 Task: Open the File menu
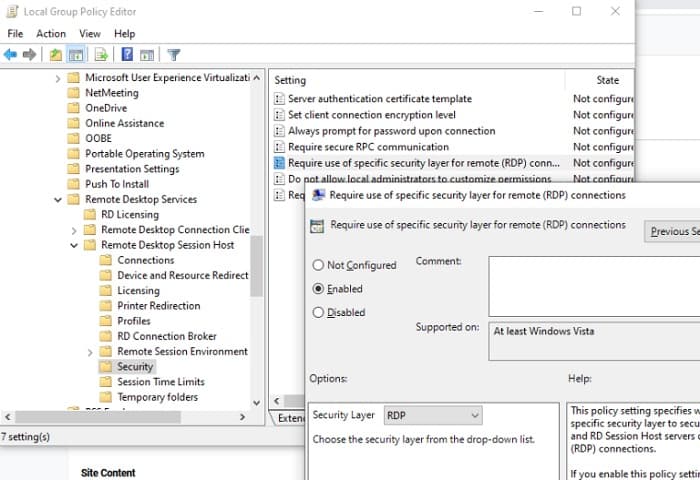click(15, 34)
